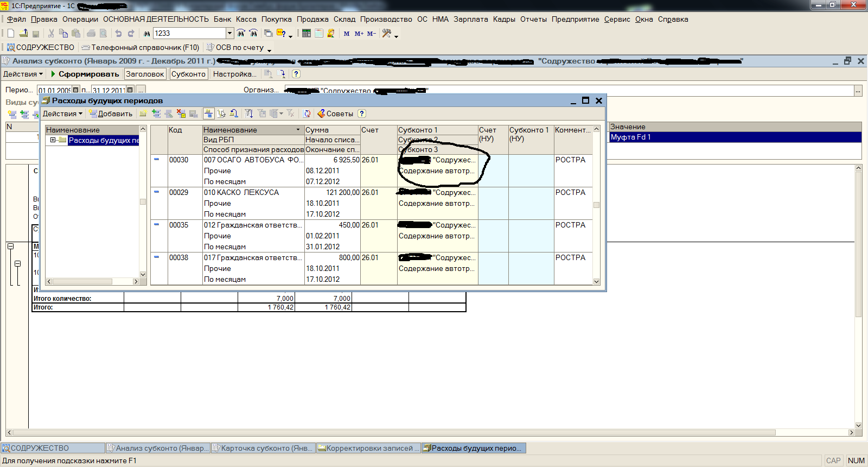The image size is (868, 467).
Task: Select Муфта Fd 1 value row
Action: coord(735,137)
